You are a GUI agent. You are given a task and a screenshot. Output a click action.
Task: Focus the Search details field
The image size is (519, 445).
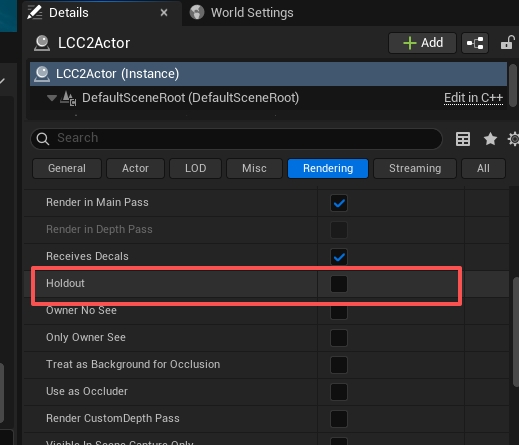pyautogui.click(x=236, y=138)
